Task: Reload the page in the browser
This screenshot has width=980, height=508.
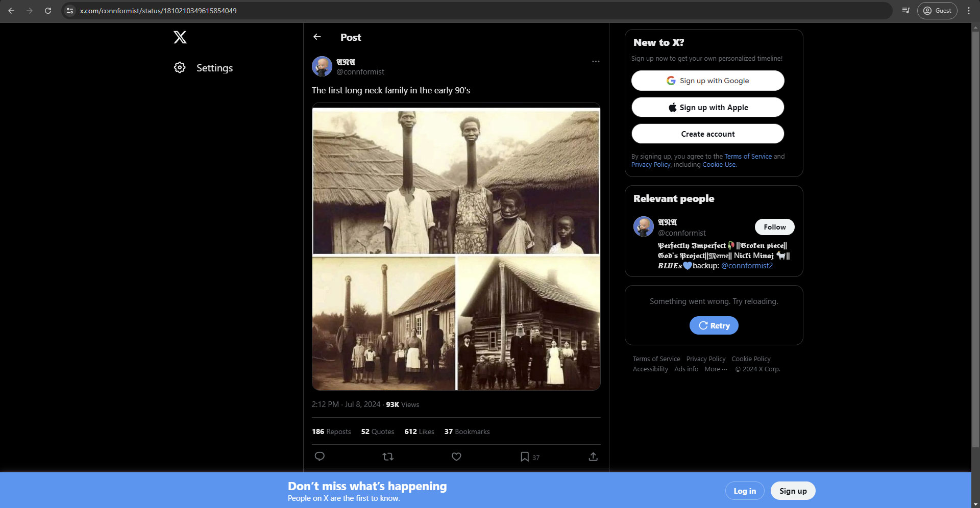Action: [x=48, y=10]
